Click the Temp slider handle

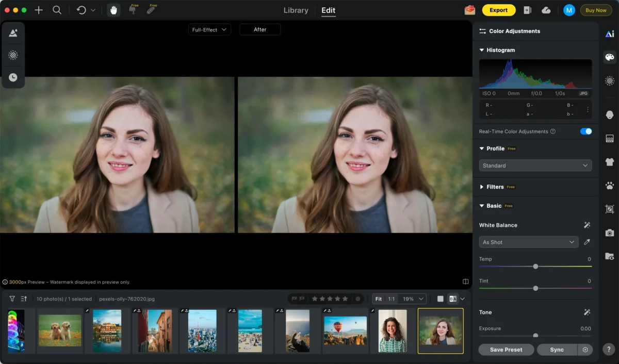pyautogui.click(x=535, y=267)
